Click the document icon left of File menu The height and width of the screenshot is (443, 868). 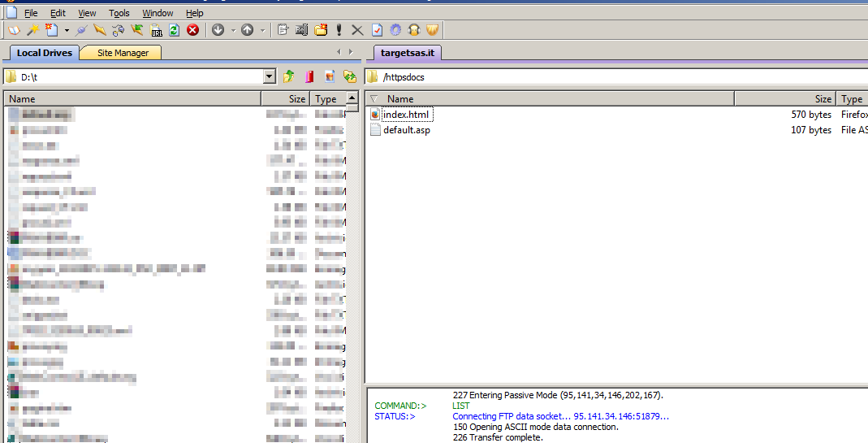point(11,12)
